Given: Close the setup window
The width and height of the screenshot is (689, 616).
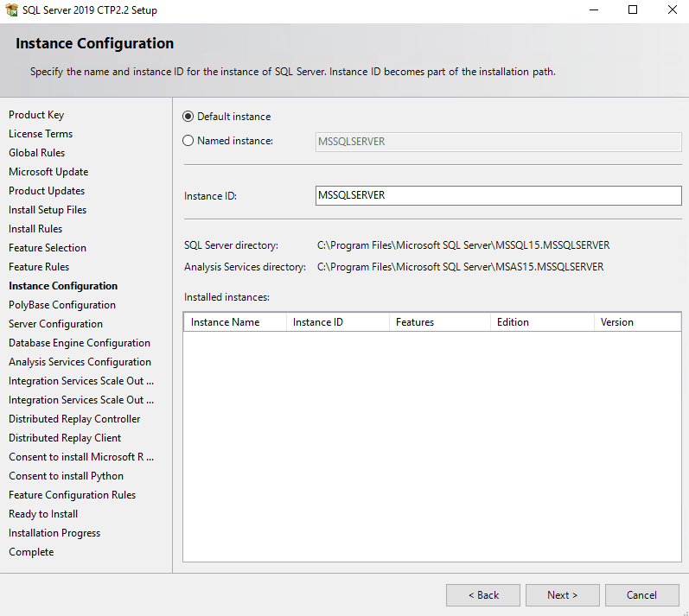Looking at the screenshot, I should (673, 10).
